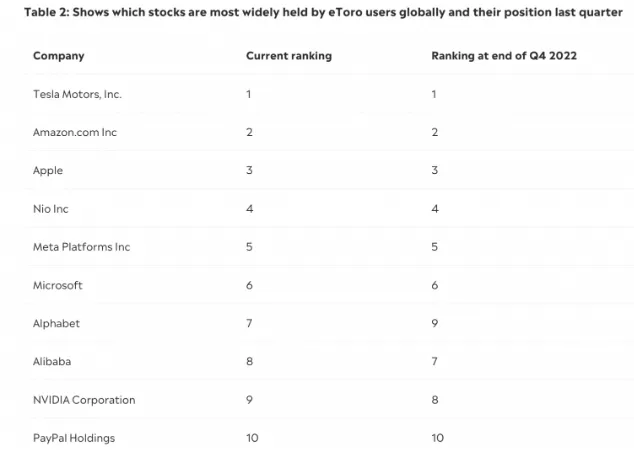Click the Microsoft company cell
This screenshot has height=465, width=634.
pos(57,285)
